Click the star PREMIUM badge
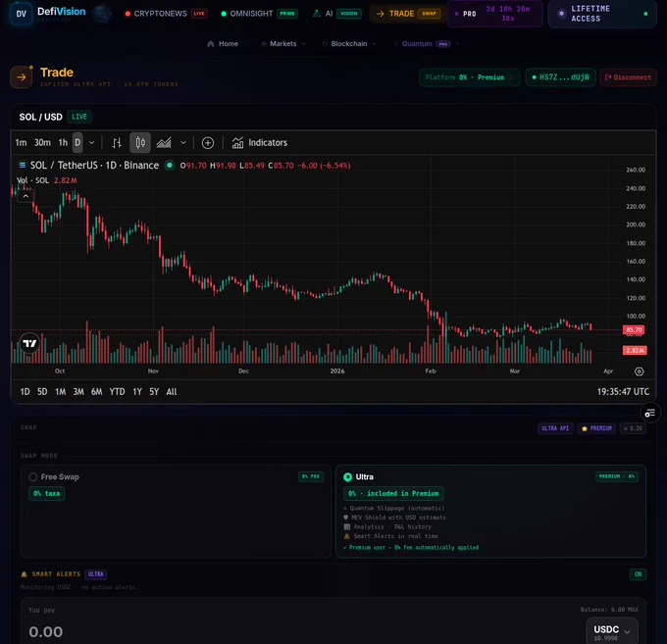This screenshot has height=644, width=667. click(x=596, y=428)
